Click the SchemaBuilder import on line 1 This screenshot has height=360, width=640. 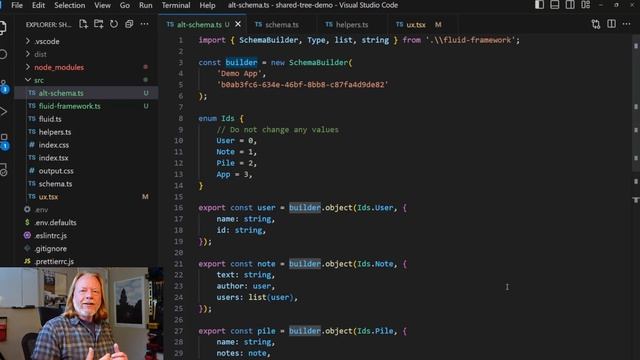tap(268, 40)
